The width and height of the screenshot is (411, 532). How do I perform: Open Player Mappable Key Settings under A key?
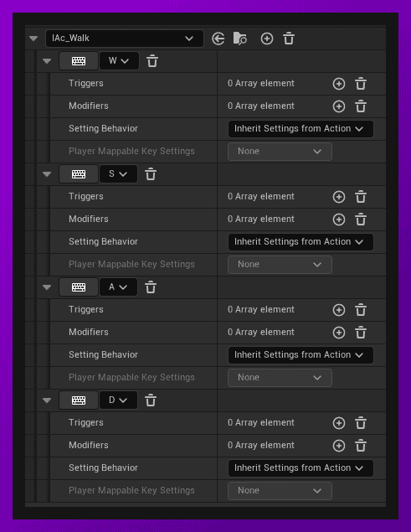coord(280,378)
